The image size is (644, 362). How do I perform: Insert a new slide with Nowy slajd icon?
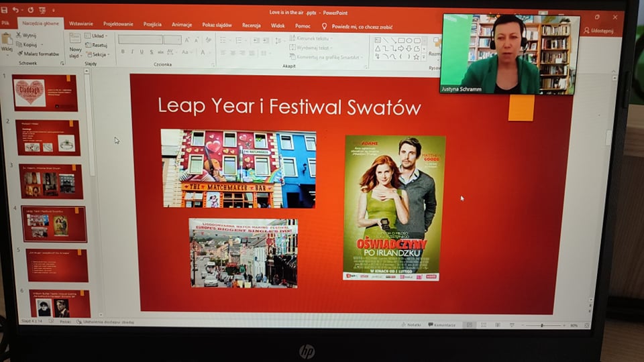pyautogui.click(x=75, y=39)
